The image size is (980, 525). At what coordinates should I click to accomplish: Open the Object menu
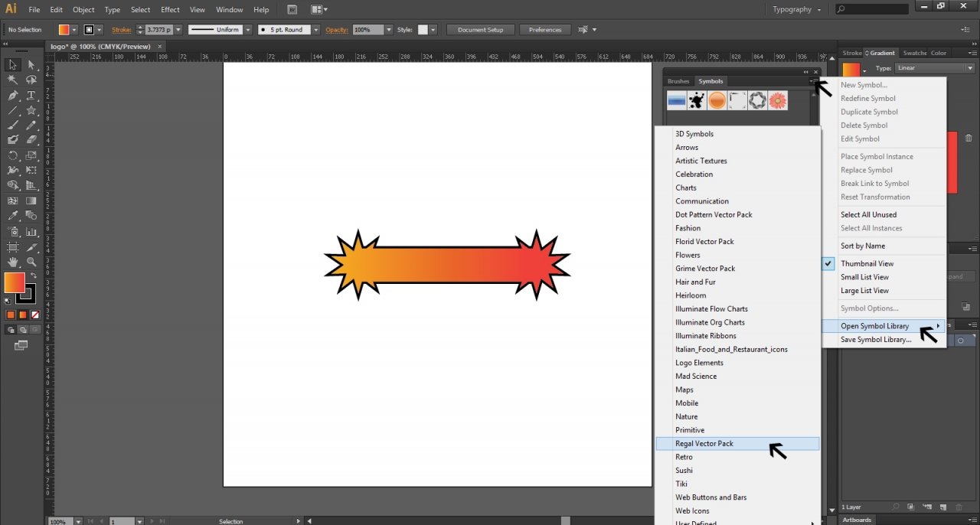(83, 10)
